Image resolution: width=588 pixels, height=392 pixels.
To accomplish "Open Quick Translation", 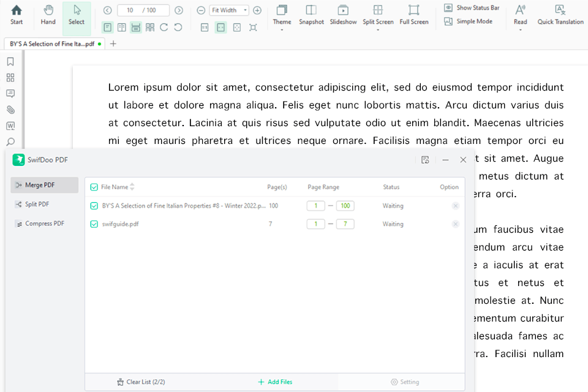I will coord(560,14).
